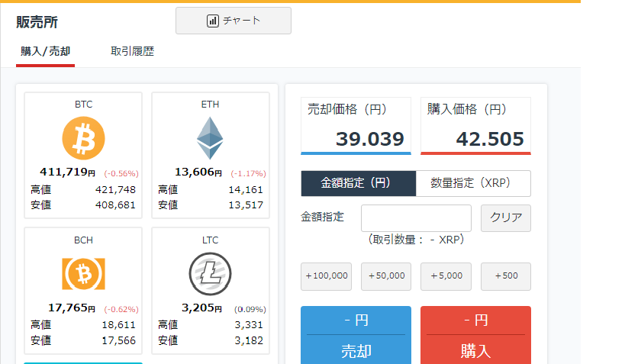
Task: Click ETH price 13,606円
Action: point(198,172)
